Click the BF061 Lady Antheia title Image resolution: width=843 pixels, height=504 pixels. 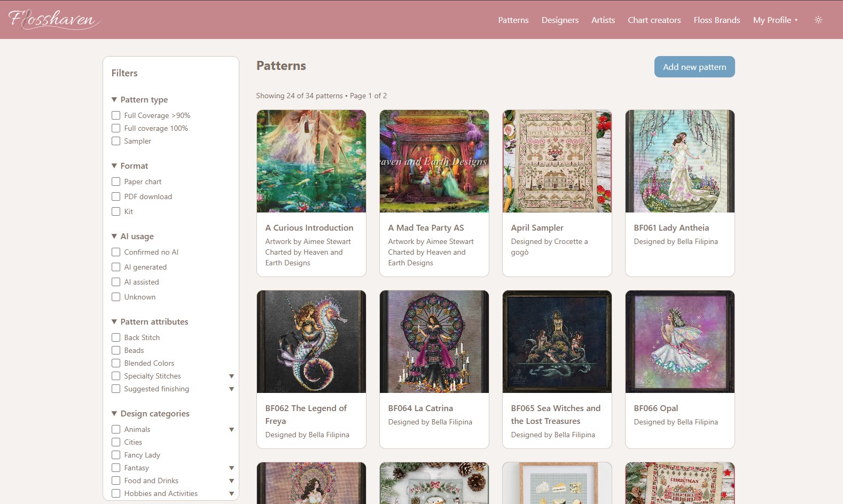point(671,227)
